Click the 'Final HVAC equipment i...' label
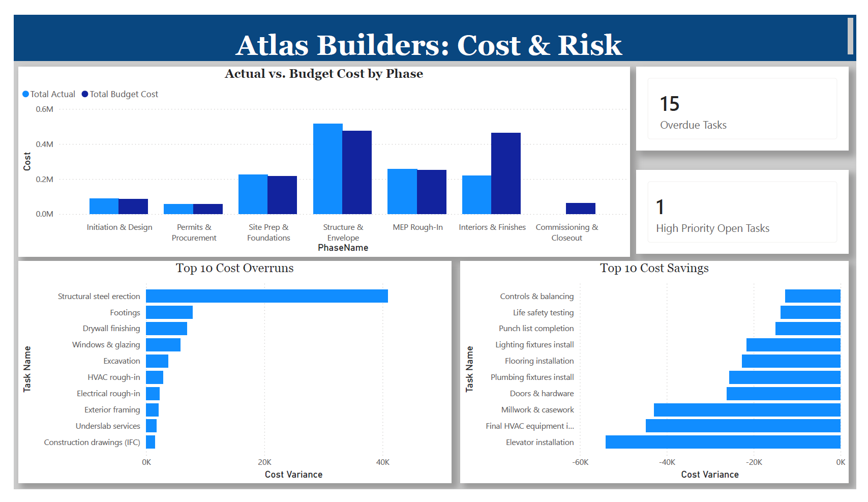Viewport: 868px width, 502px height. 530,426
